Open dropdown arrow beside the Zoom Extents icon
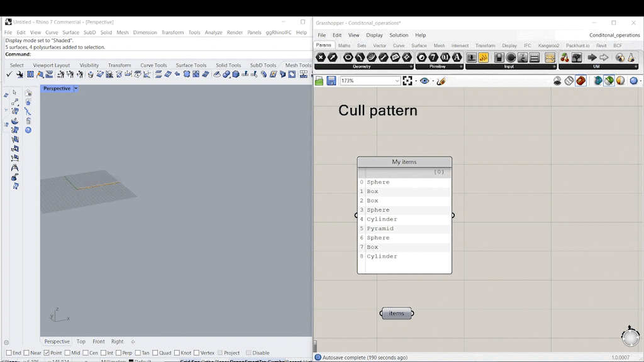The image size is (644, 362). [x=416, y=81]
